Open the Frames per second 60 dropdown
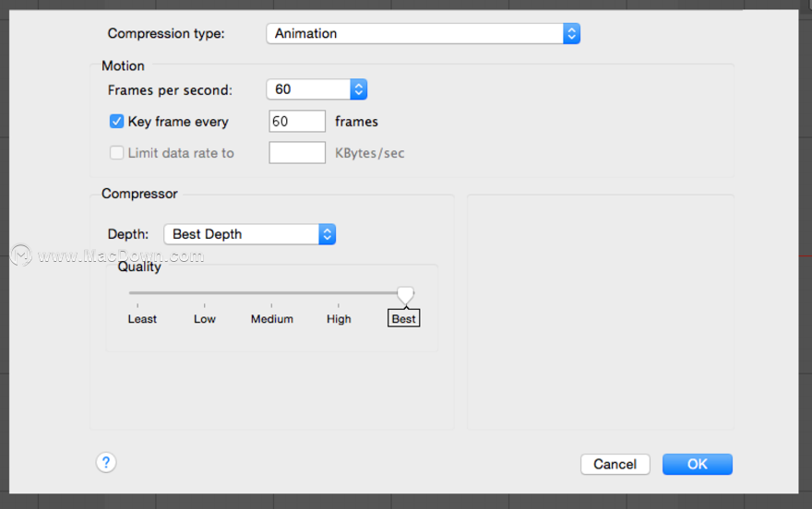Viewport: 812px width, 509px height. (316, 89)
